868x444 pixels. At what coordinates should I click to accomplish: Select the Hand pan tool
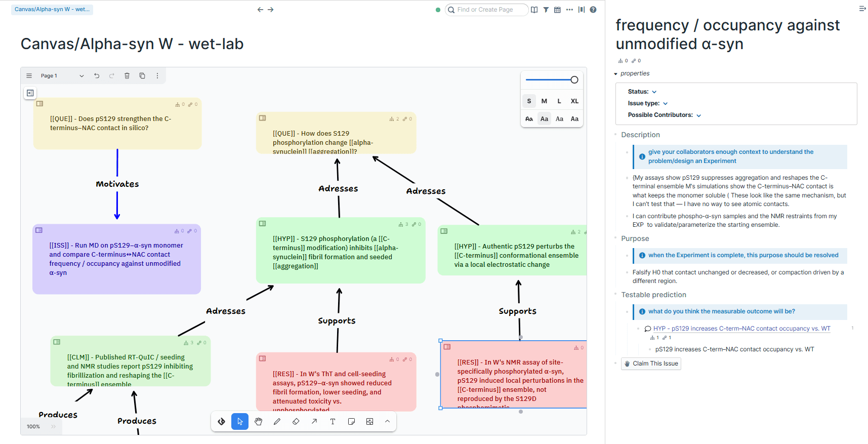[259, 421]
